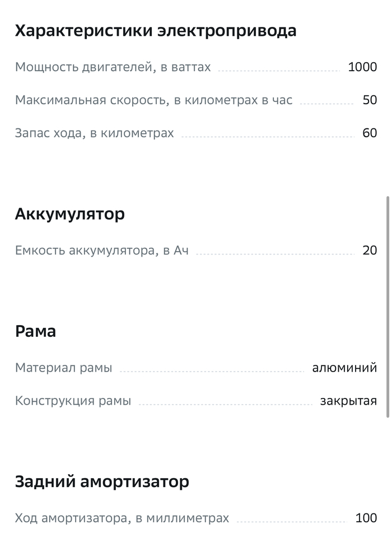Click the "Аккумулятор" section heading
392x547 pixels.
[69, 214]
